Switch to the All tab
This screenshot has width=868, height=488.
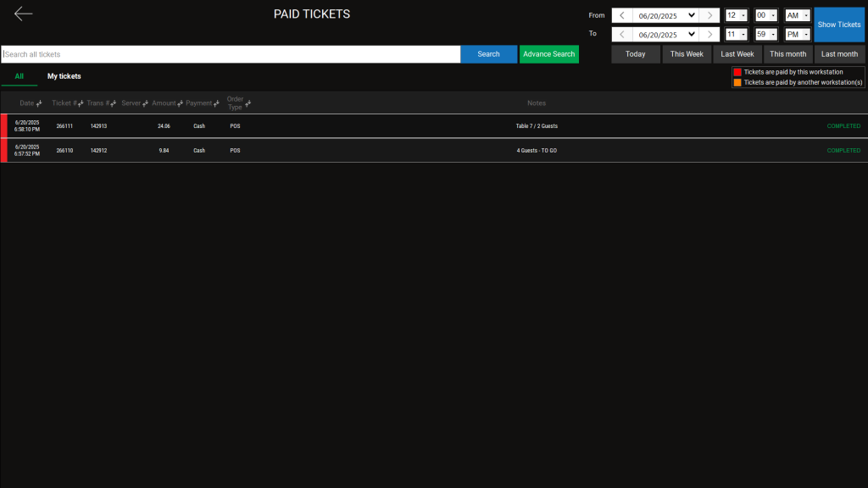pos(19,76)
